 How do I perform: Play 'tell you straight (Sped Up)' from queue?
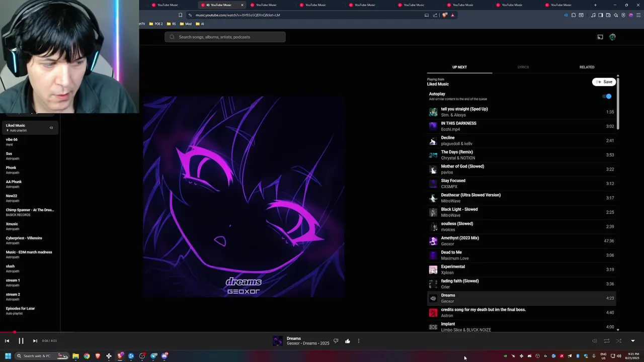[x=521, y=112]
